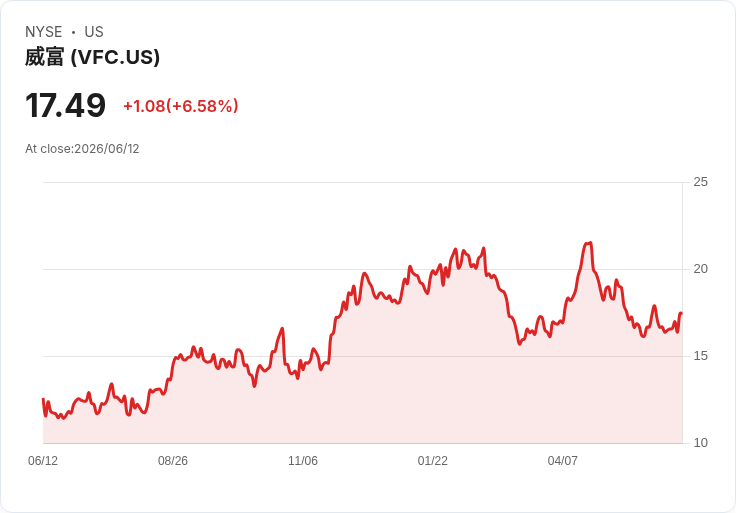Click the 25 y-axis price label
This screenshot has height=513, width=736.
point(700,182)
